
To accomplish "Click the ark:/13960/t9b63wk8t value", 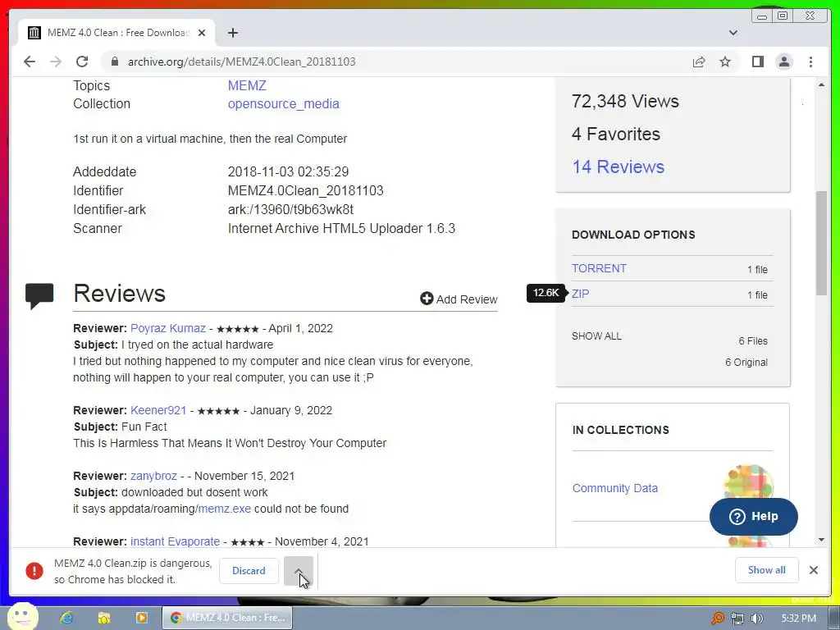I will click(290, 209).
